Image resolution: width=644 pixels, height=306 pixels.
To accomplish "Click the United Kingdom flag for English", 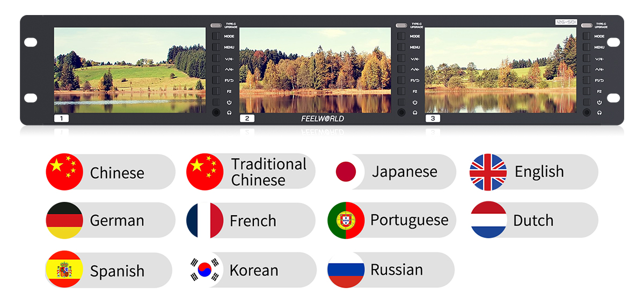I will [488, 172].
